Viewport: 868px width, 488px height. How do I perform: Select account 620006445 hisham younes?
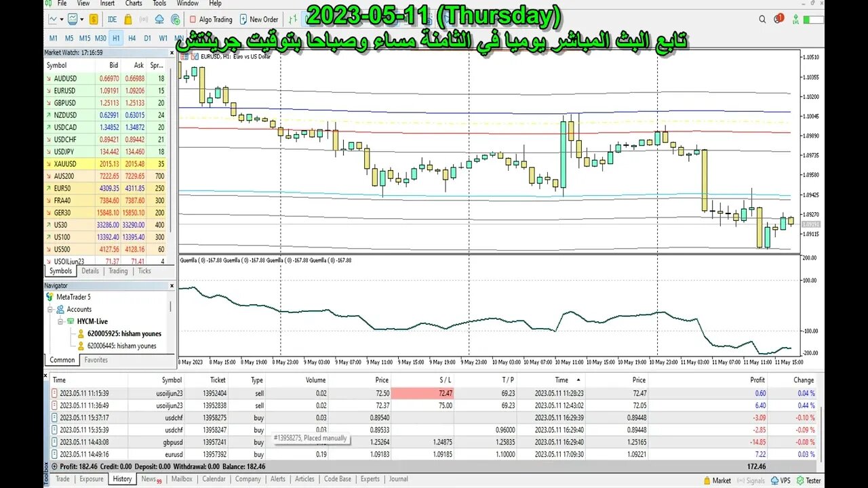(x=117, y=346)
